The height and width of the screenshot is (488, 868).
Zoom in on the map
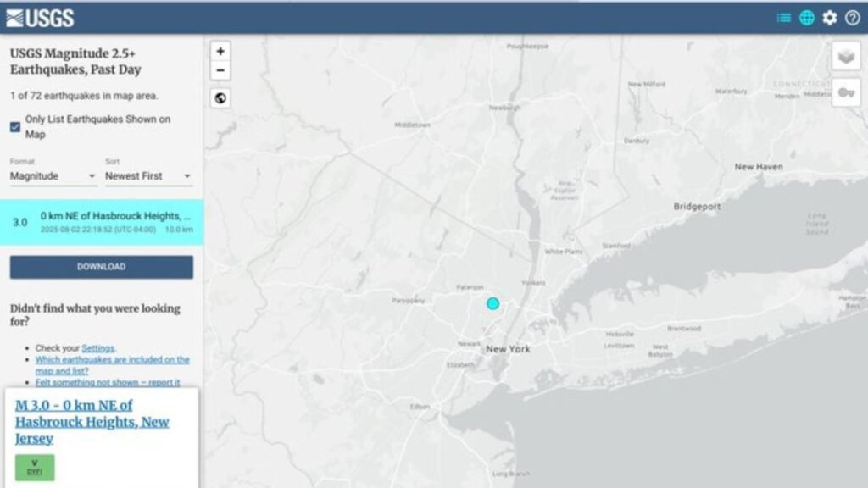[220, 51]
